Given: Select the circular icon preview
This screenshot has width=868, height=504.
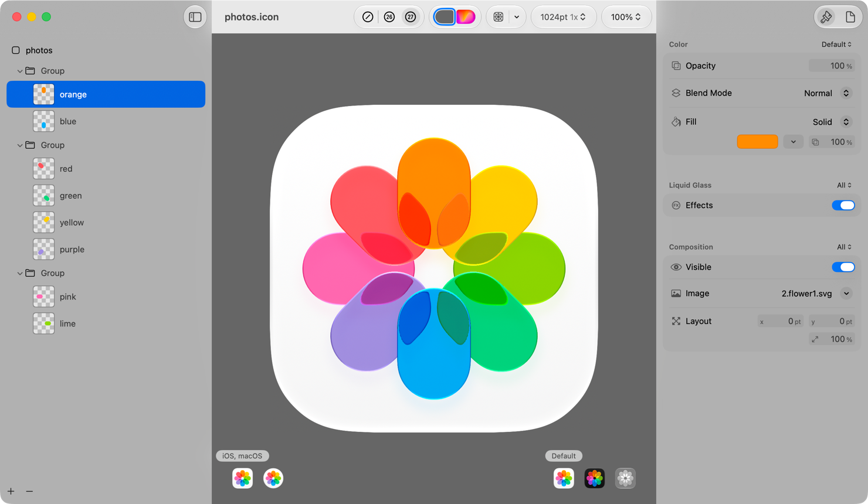Looking at the screenshot, I should pos(273,478).
